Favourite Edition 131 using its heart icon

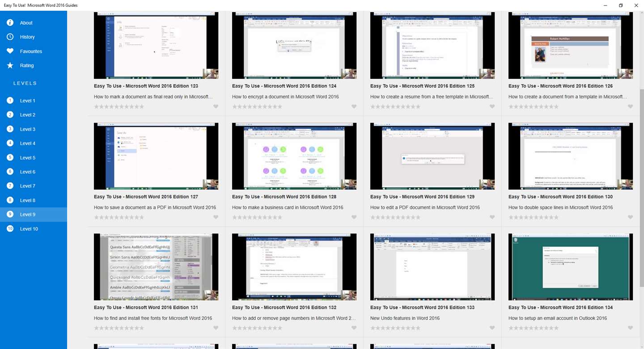216,328
